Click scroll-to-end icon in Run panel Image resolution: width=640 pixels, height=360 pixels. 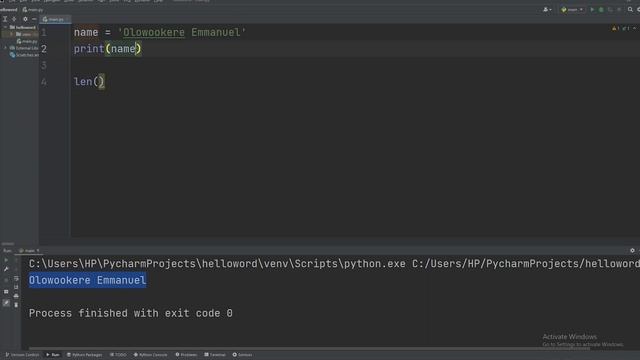[16, 287]
